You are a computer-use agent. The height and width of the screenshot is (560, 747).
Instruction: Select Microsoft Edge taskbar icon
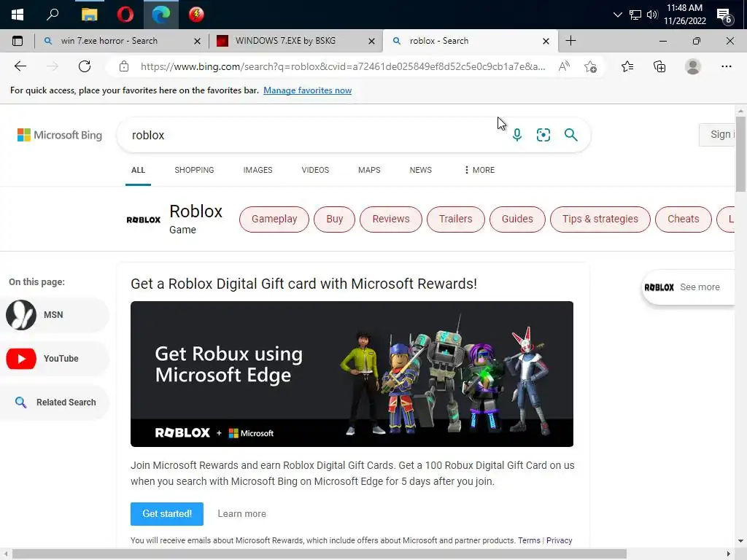coord(161,15)
